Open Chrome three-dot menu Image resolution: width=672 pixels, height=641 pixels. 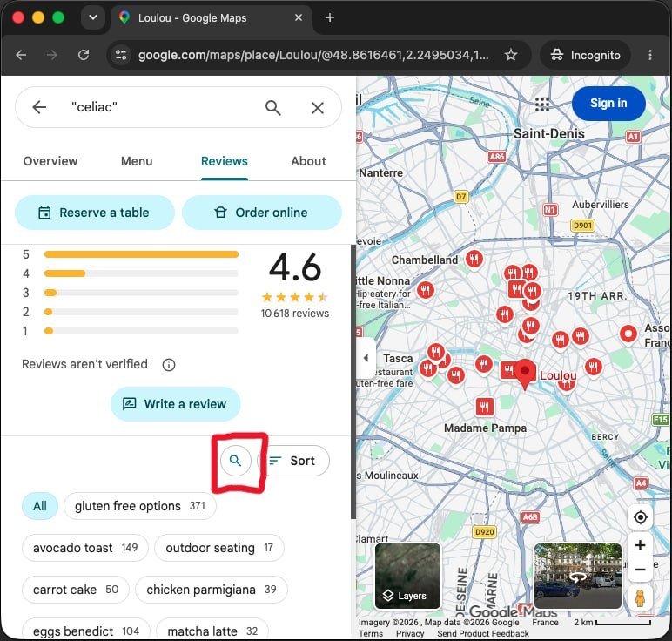pos(650,55)
